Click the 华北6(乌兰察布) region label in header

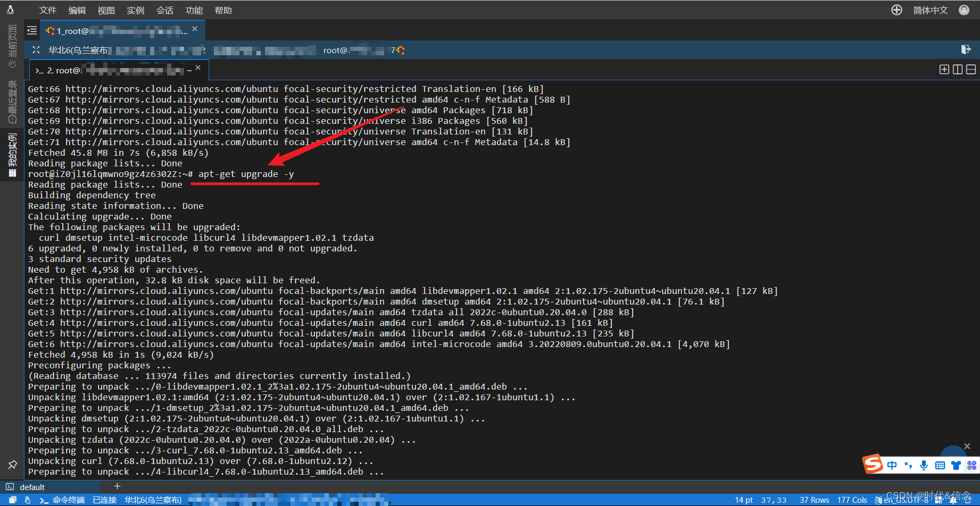[x=78, y=50]
